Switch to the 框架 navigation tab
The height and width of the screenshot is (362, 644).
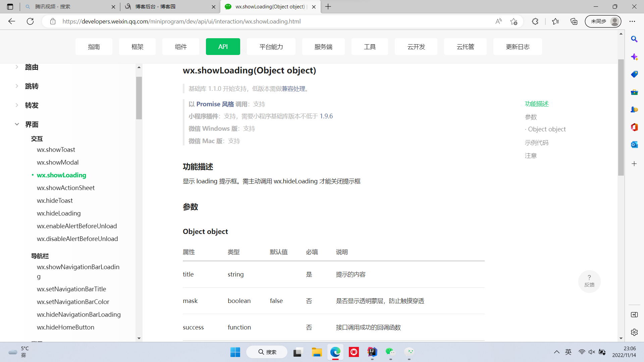click(x=137, y=47)
